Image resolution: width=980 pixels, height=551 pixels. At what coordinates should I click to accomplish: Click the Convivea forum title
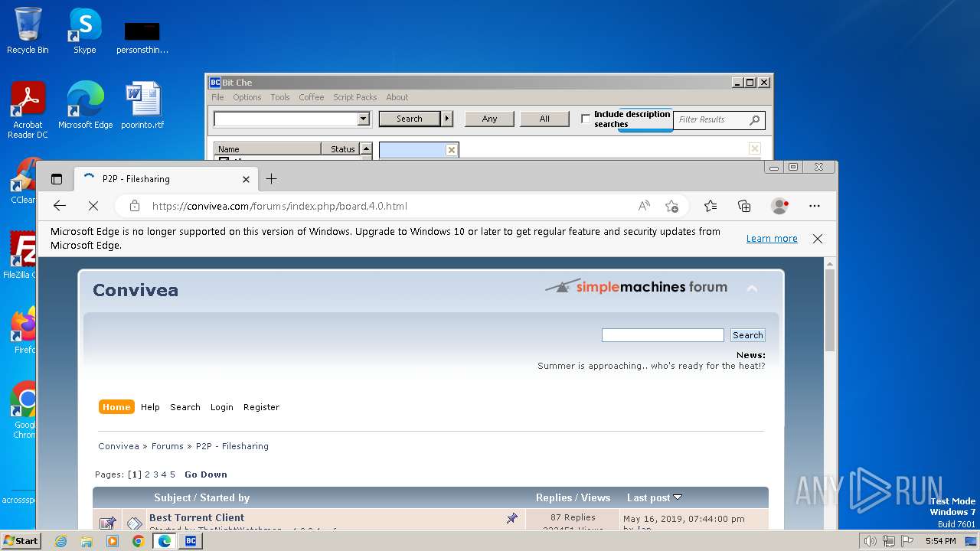136,290
